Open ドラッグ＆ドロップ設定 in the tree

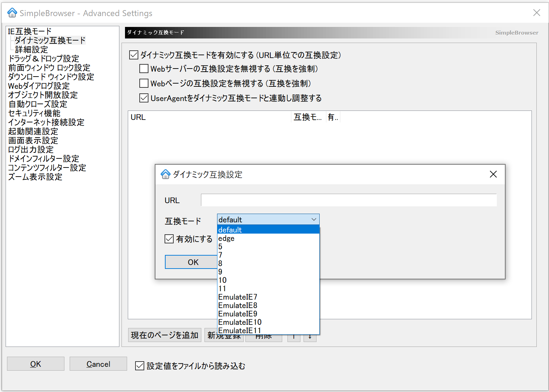(x=44, y=59)
